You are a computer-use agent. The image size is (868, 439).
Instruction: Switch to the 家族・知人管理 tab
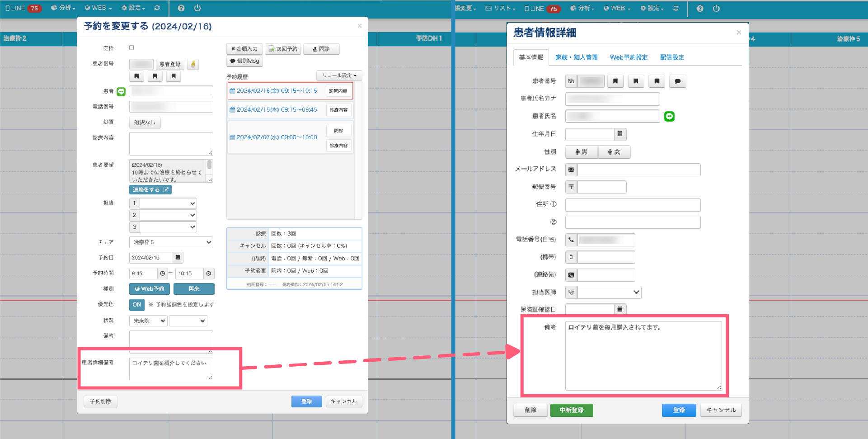576,57
